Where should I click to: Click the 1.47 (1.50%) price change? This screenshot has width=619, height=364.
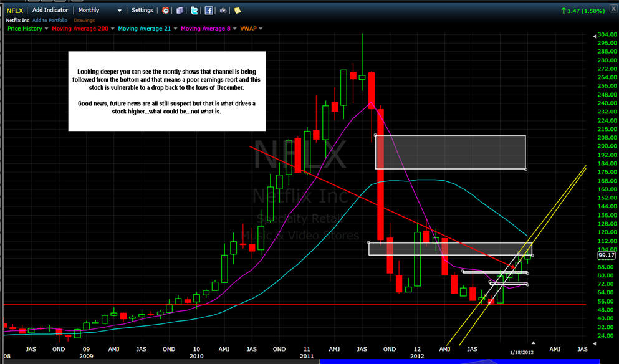pyautogui.click(x=583, y=11)
